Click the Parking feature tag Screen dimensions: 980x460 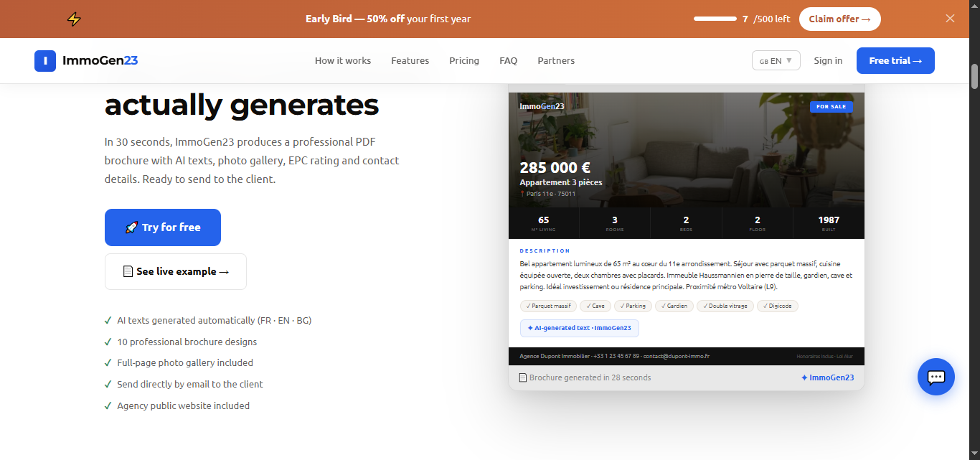(x=633, y=306)
